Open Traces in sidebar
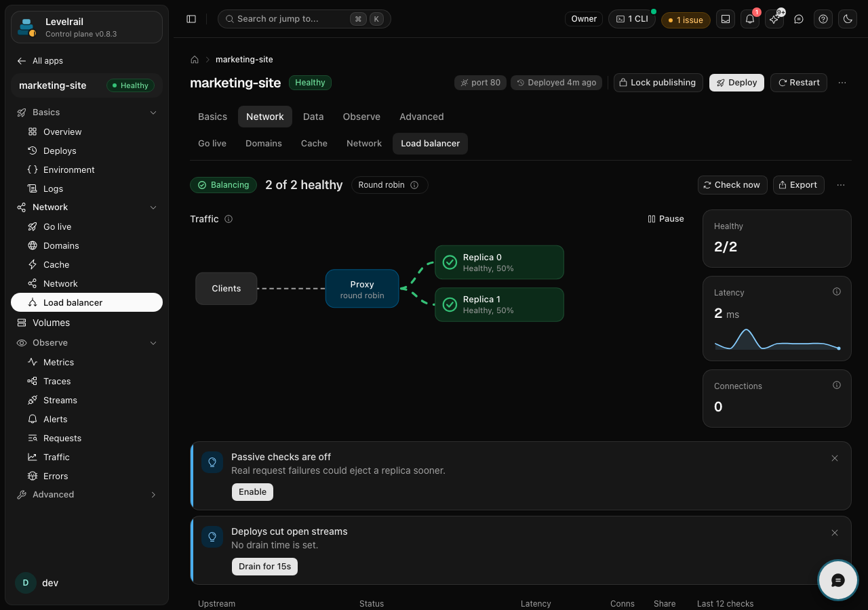 click(x=87, y=381)
